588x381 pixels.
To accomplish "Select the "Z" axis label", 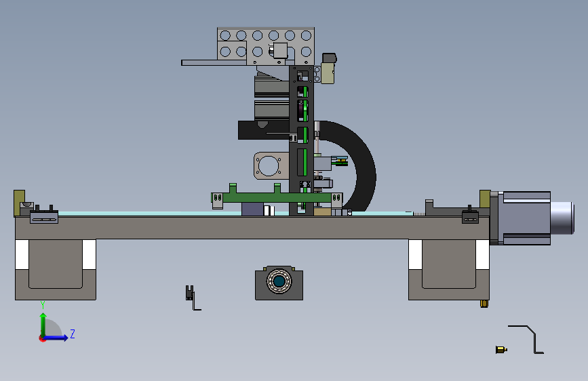I will pos(73,334).
